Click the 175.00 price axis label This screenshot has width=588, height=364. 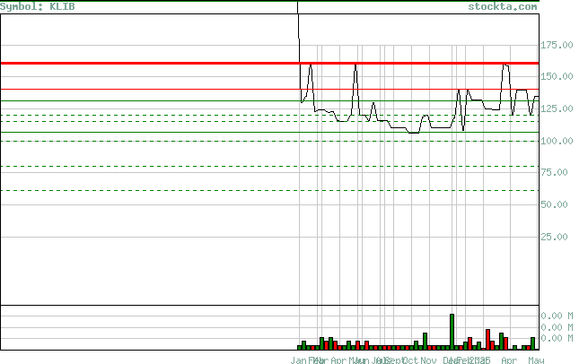pyautogui.click(x=557, y=45)
